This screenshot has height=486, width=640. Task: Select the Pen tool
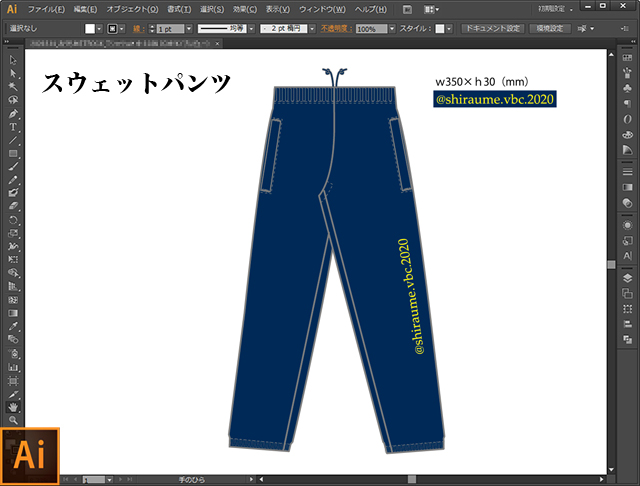coord(13,113)
